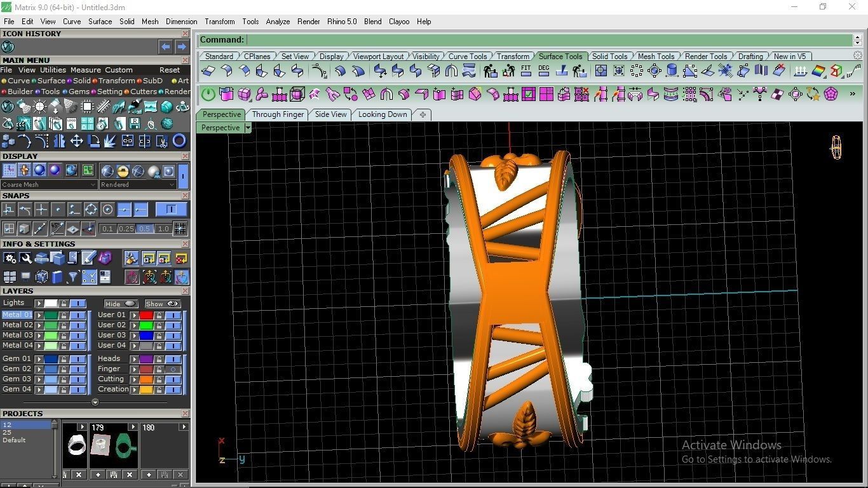Viewport: 868px width, 488px height.
Task: Click the rainbow surface analysis icon
Action: tap(819, 71)
